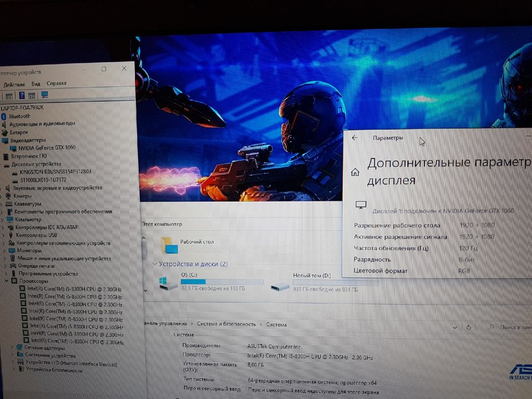Click the monitor icon above Дисплей 1
The image size is (532, 399).
coord(361,205)
